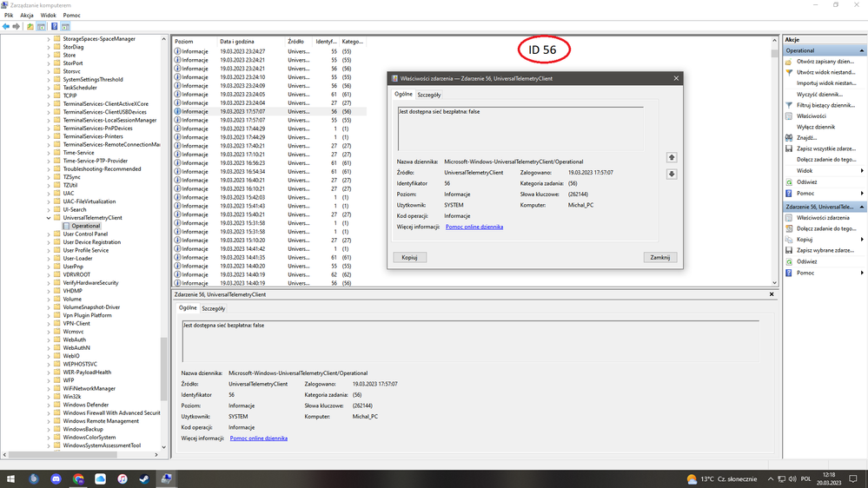The height and width of the screenshot is (488, 868).
Task: Collapse the Operational actions section
Action: 861,50
